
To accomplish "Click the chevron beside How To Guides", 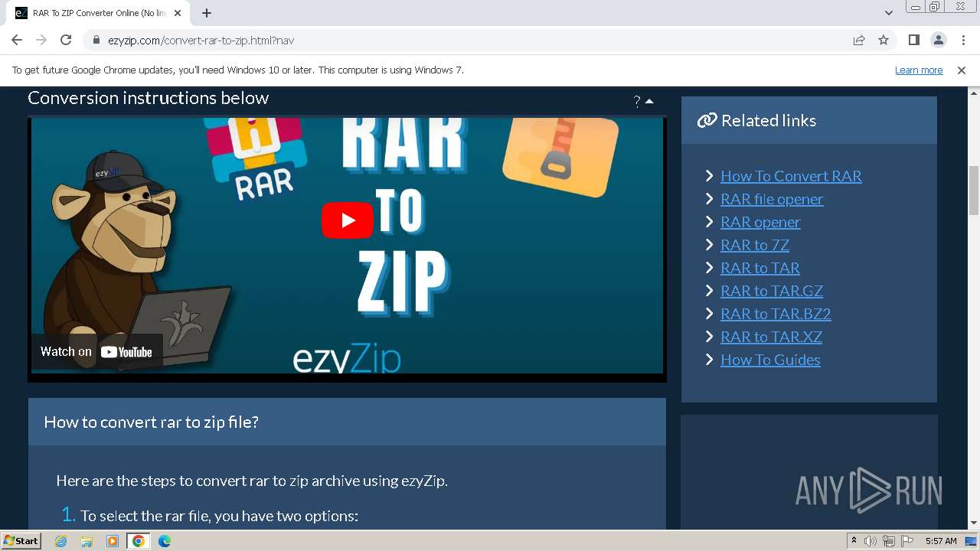I will [709, 360].
